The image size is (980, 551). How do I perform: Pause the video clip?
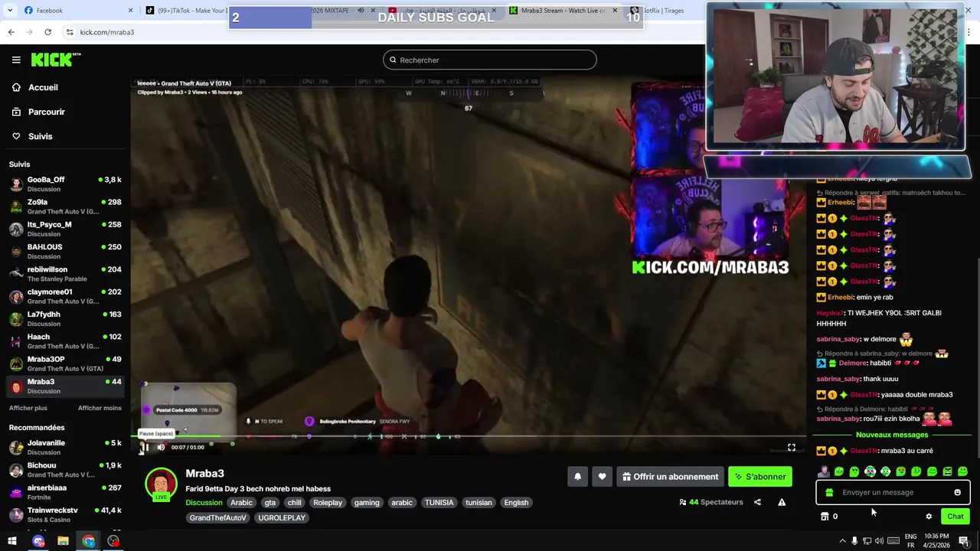click(x=144, y=447)
